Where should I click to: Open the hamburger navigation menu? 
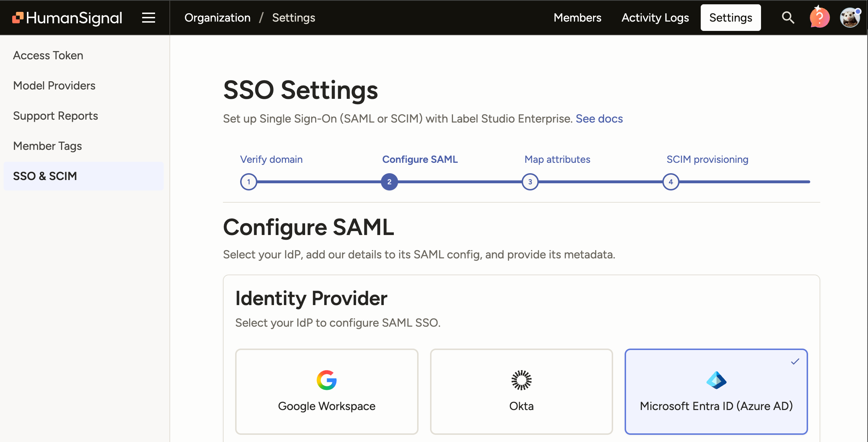[148, 18]
